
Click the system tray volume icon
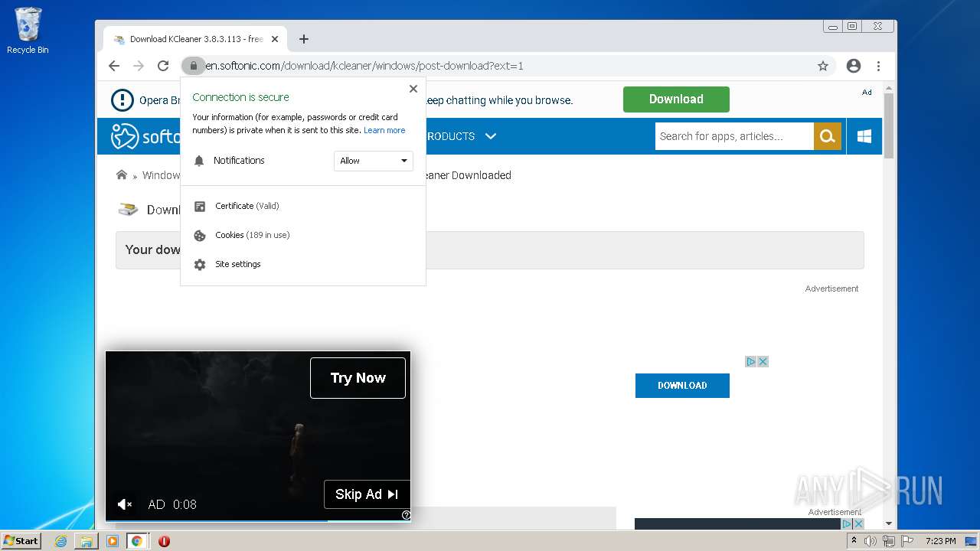point(871,541)
